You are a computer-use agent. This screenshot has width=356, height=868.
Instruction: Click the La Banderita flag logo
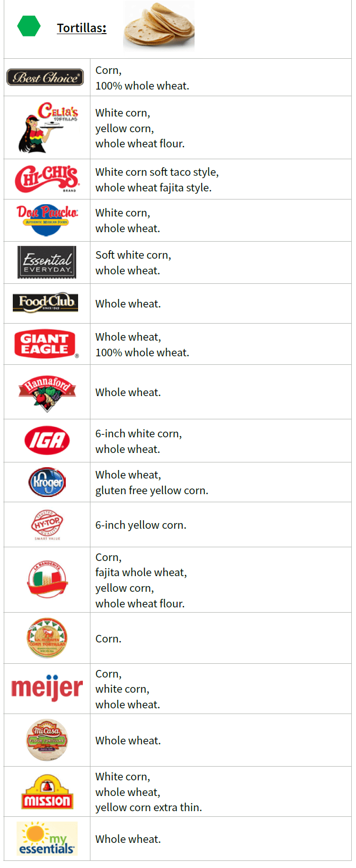(x=47, y=579)
